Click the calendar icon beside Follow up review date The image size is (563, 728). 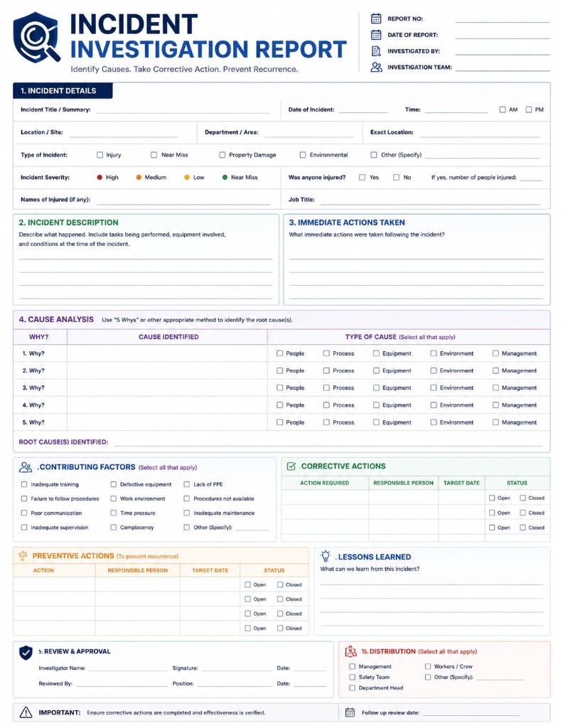[x=350, y=712]
